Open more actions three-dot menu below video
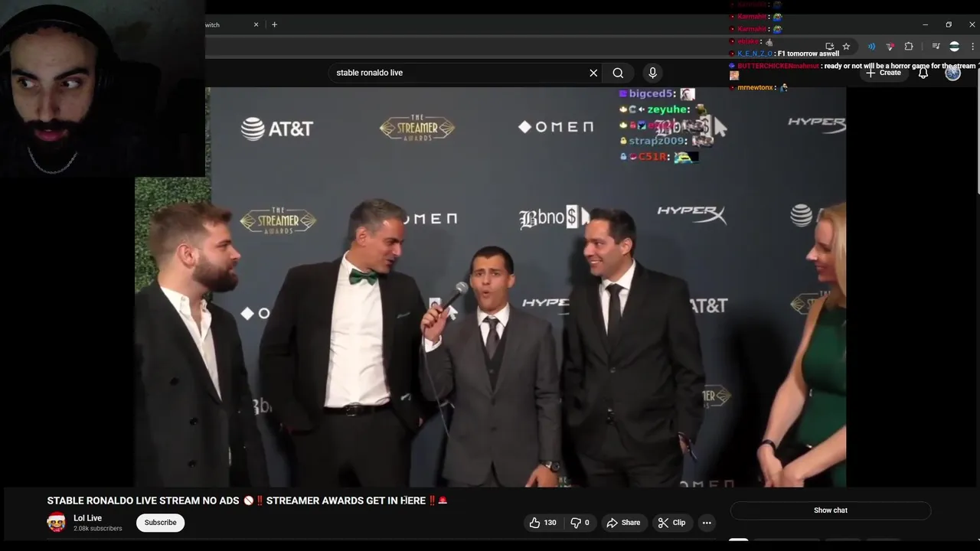 click(x=707, y=523)
